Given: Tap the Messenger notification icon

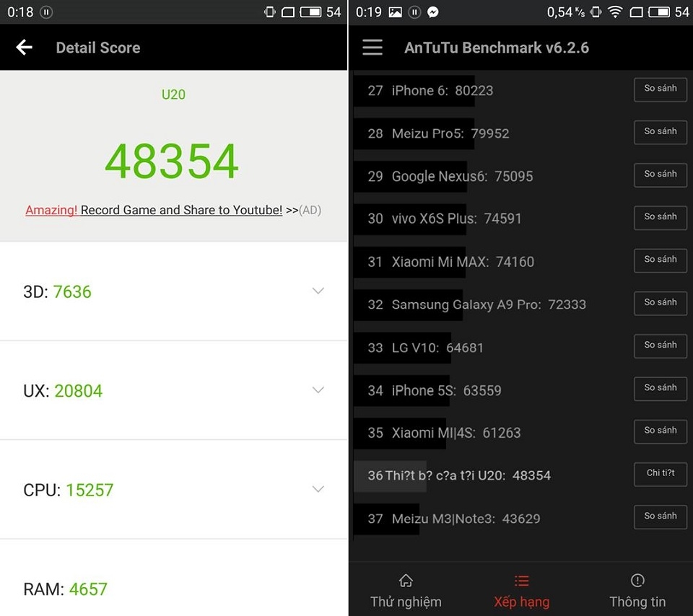Looking at the screenshot, I should (432, 12).
